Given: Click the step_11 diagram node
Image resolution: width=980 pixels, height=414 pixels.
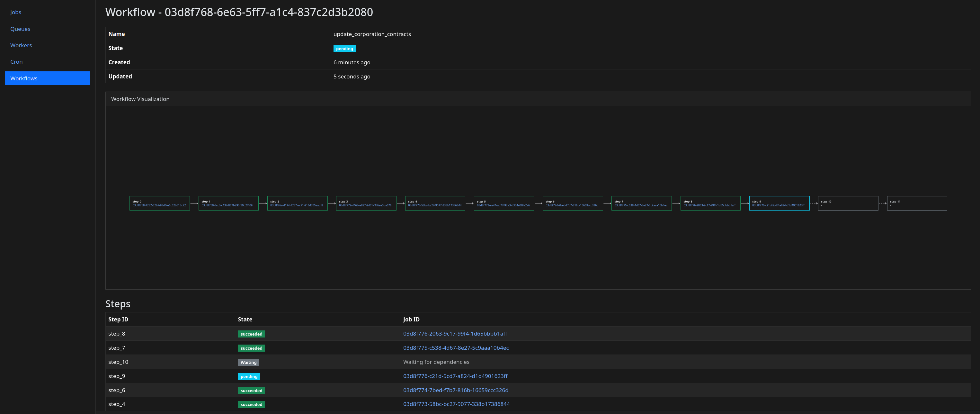Looking at the screenshot, I should pos(917,203).
